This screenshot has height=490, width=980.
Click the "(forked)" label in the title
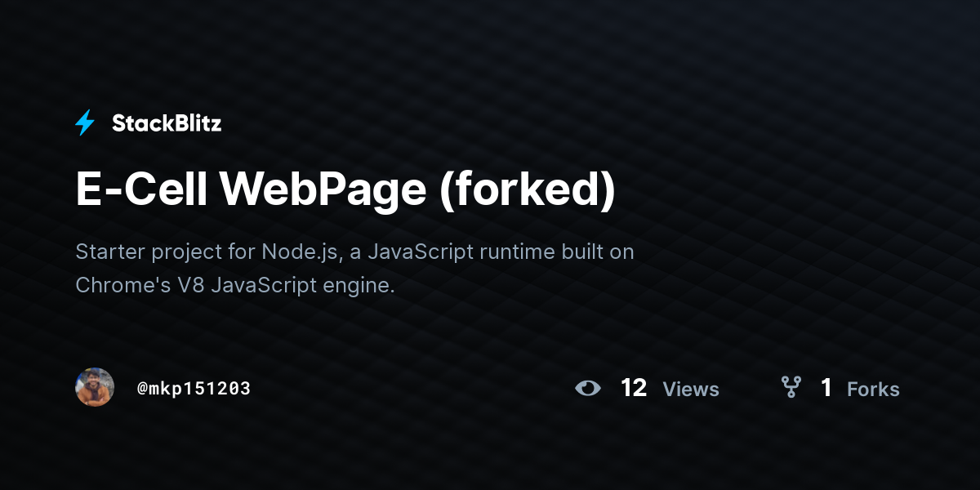[527, 189]
